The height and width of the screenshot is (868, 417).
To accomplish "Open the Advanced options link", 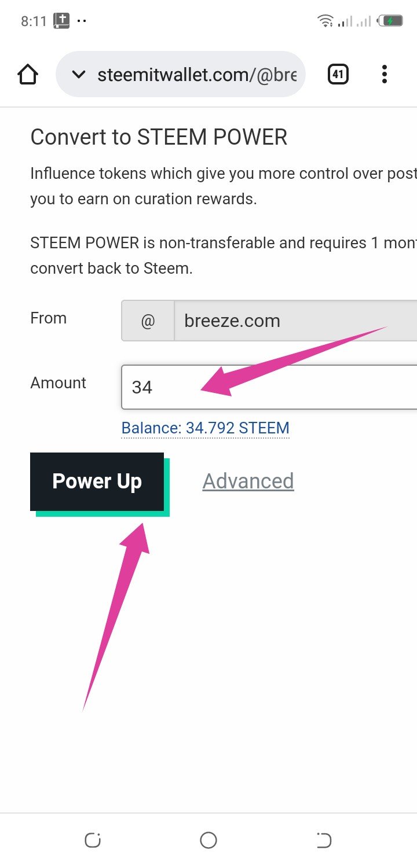I will [248, 481].
